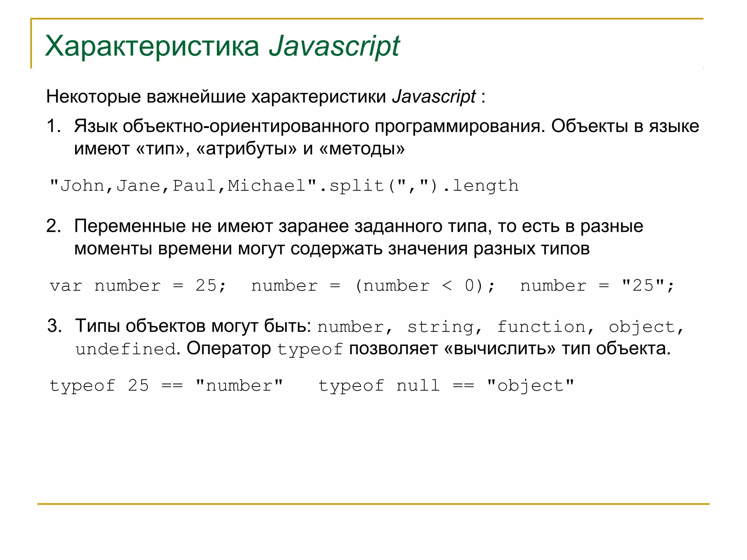This screenshot has height=560, width=747.
Task: Click the code "typeof 25 == "number""
Action: click(166, 386)
